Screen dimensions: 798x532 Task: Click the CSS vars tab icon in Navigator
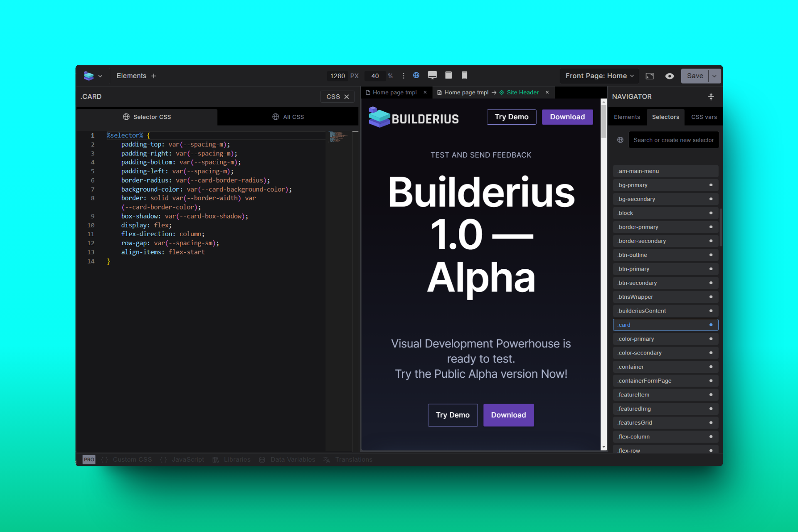(703, 117)
